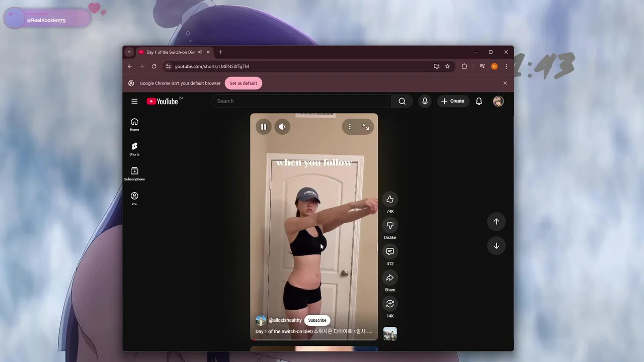Open the install/cast screen icon in the address bar
This screenshot has width=644, height=362.
(x=436, y=66)
